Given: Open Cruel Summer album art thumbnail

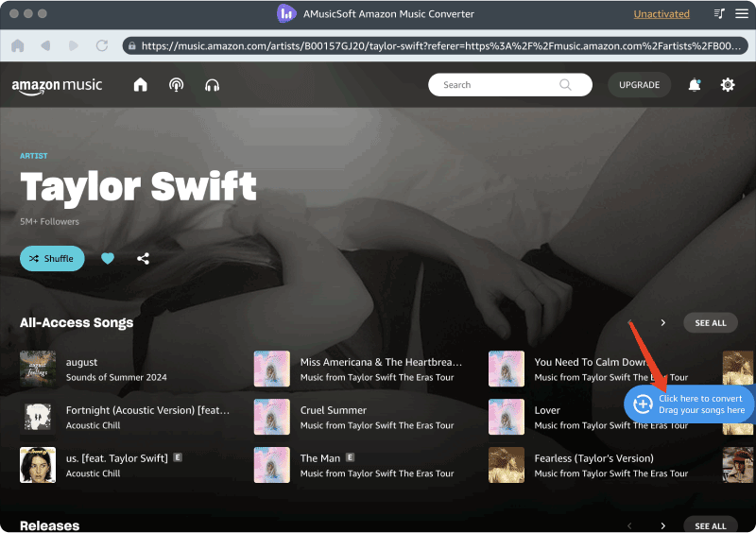Looking at the screenshot, I should point(272,417).
